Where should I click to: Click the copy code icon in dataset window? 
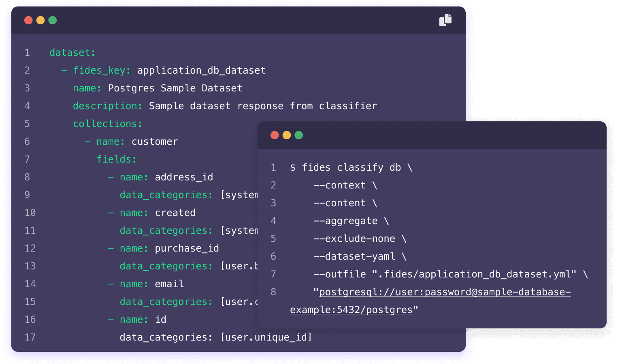tap(445, 20)
